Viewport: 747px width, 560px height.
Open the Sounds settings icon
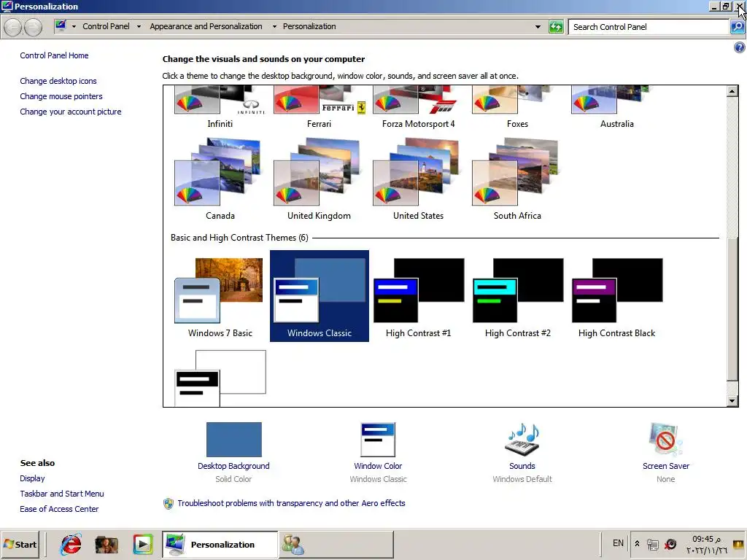click(522, 439)
